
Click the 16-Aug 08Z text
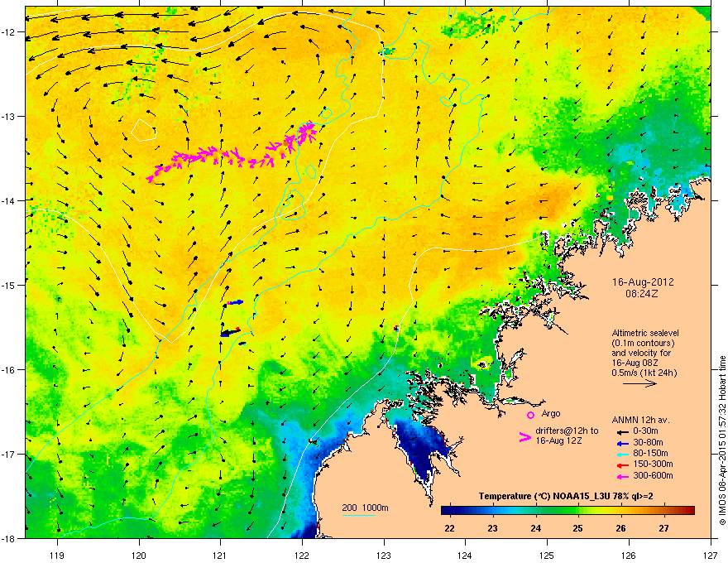pyautogui.click(x=635, y=363)
